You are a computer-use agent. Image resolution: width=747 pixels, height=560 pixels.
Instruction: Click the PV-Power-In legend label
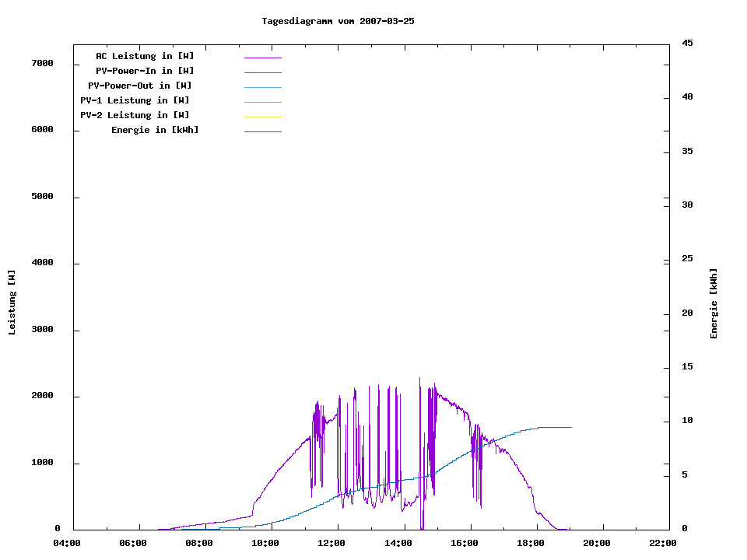click(145, 71)
